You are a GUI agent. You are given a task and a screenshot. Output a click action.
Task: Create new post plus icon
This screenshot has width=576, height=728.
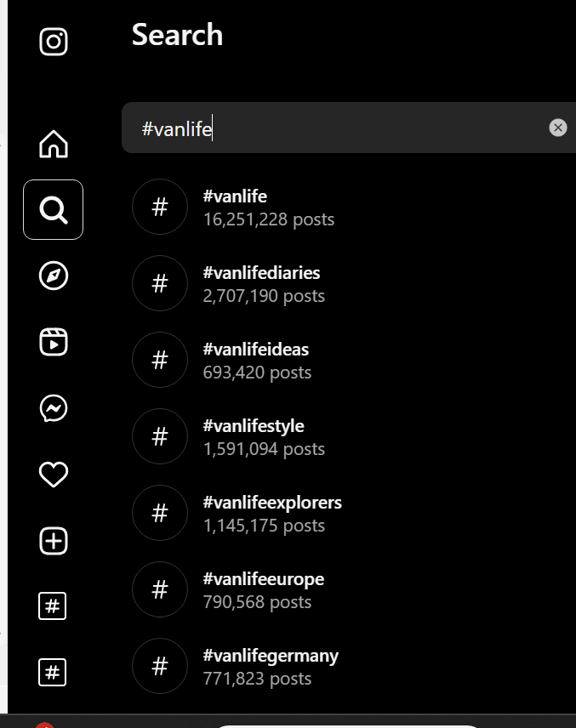point(54,541)
